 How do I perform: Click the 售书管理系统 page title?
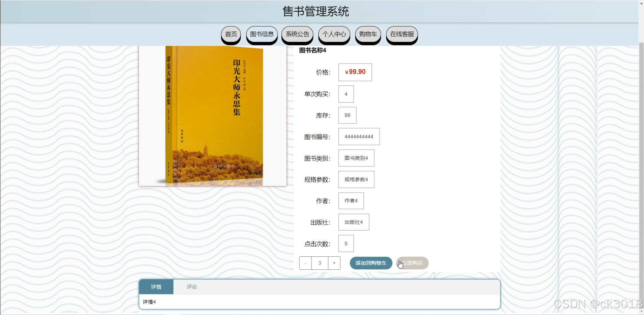(x=316, y=12)
